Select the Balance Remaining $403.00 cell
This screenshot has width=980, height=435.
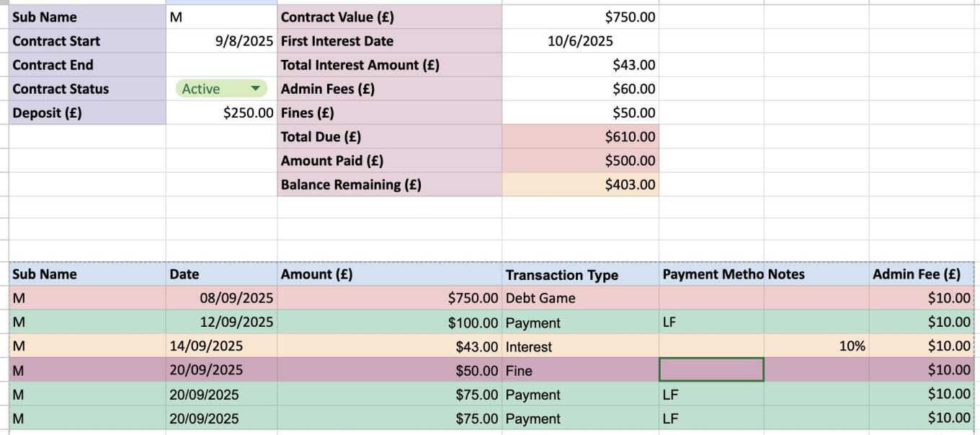(580, 184)
